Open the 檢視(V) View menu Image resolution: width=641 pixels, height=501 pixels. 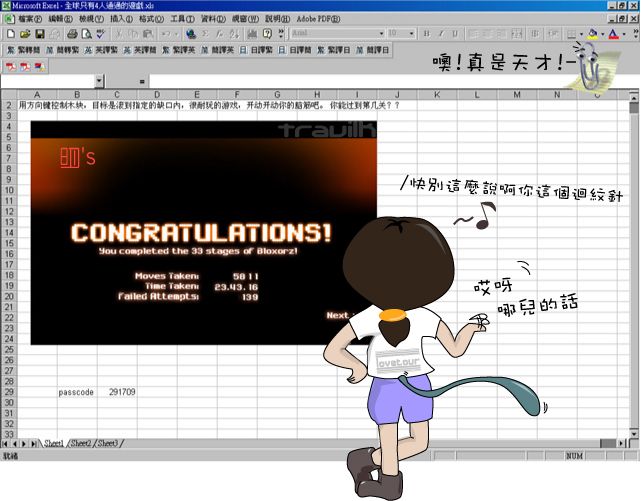pyautogui.click(x=91, y=19)
